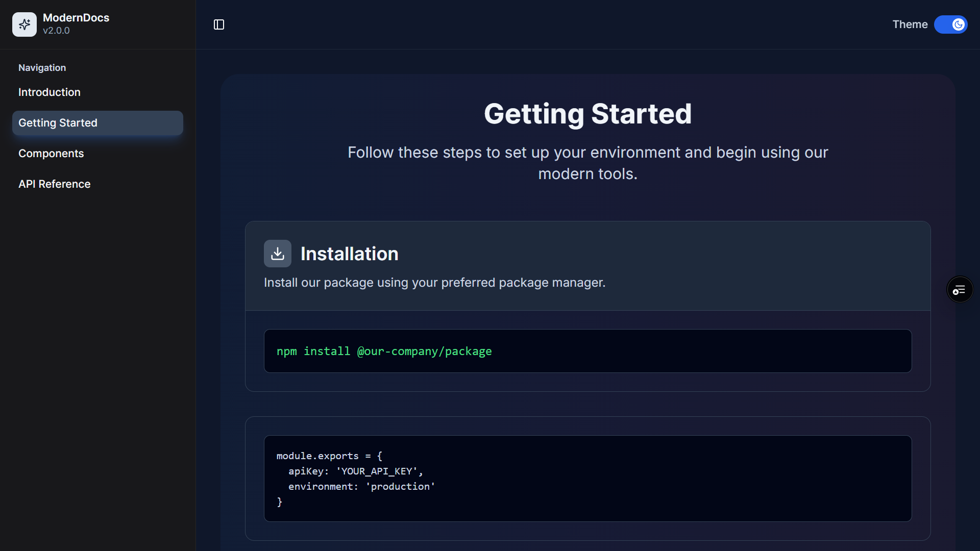Click the Theme label text

coord(910,24)
